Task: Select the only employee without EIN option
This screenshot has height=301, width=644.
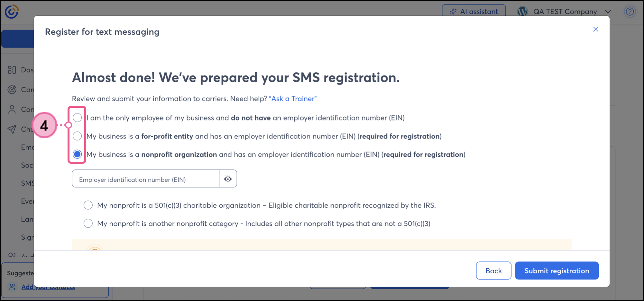Action: [77, 118]
